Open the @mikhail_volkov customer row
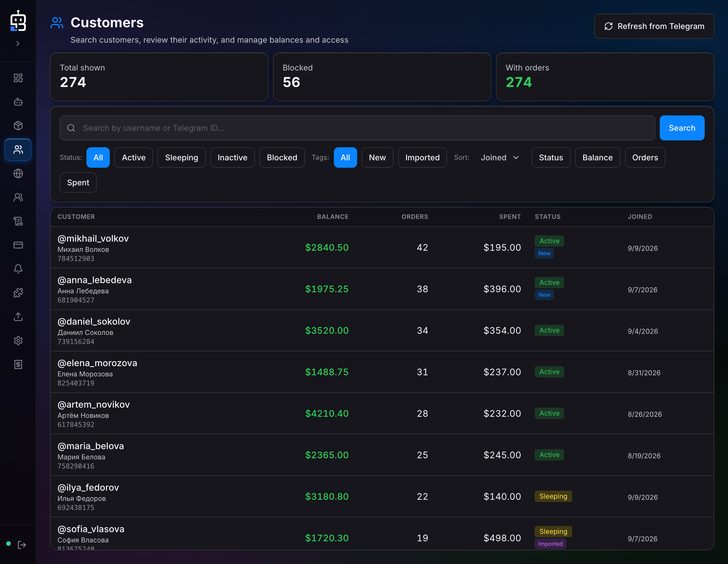The width and height of the screenshot is (728, 564). point(382,248)
